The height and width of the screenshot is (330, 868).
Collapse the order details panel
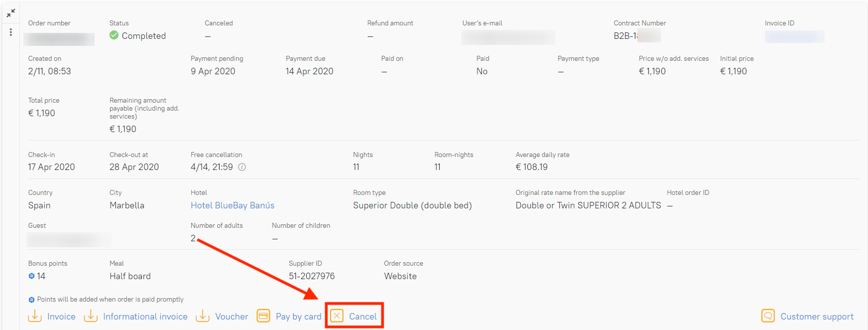11,13
